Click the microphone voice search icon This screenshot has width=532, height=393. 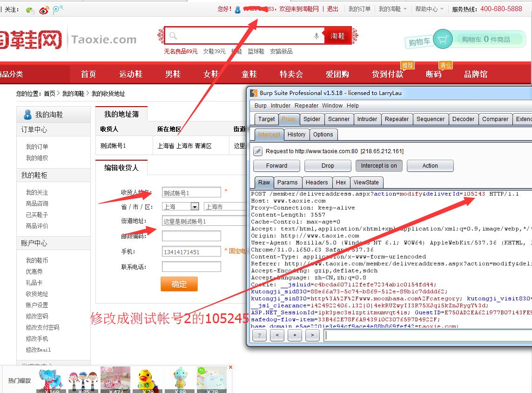point(316,36)
